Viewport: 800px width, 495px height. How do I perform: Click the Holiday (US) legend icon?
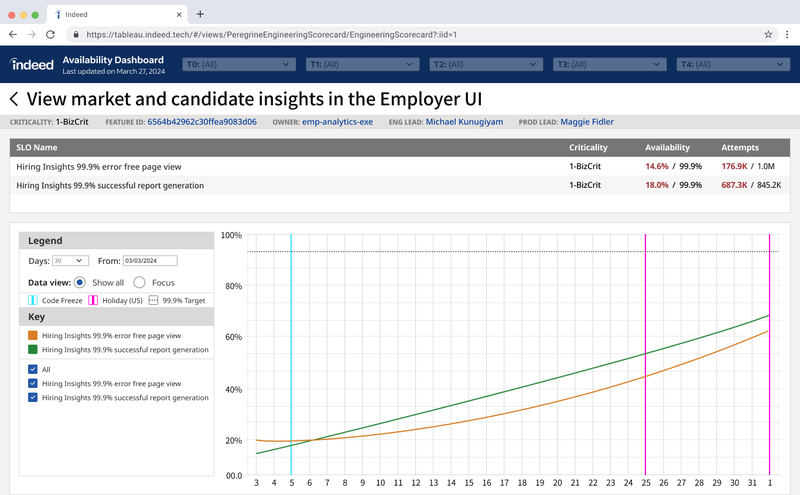tap(93, 300)
